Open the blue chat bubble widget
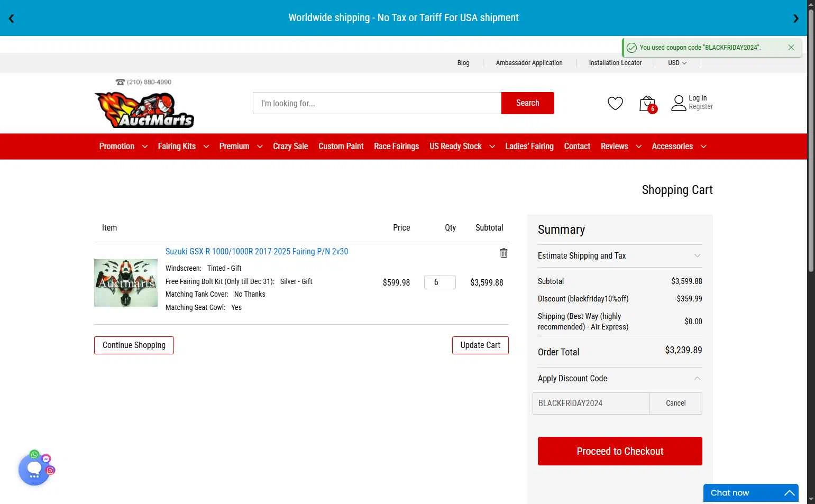This screenshot has height=504, width=815. [x=34, y=470]
